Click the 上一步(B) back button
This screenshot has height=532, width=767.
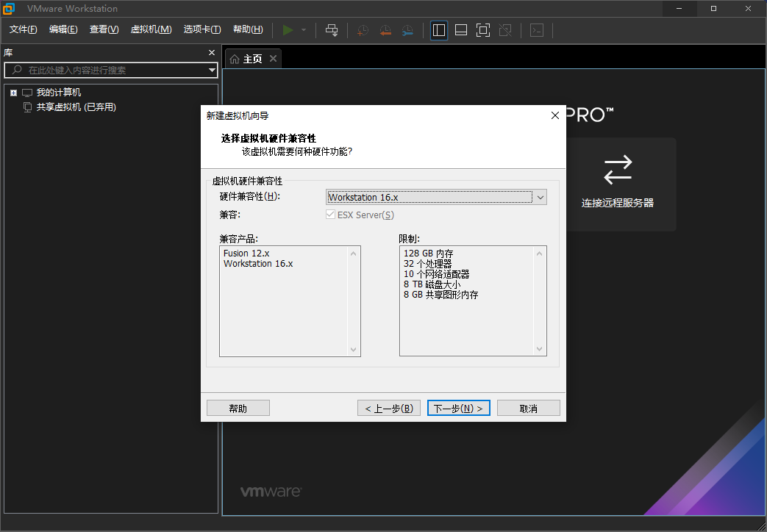click(389, 409)
